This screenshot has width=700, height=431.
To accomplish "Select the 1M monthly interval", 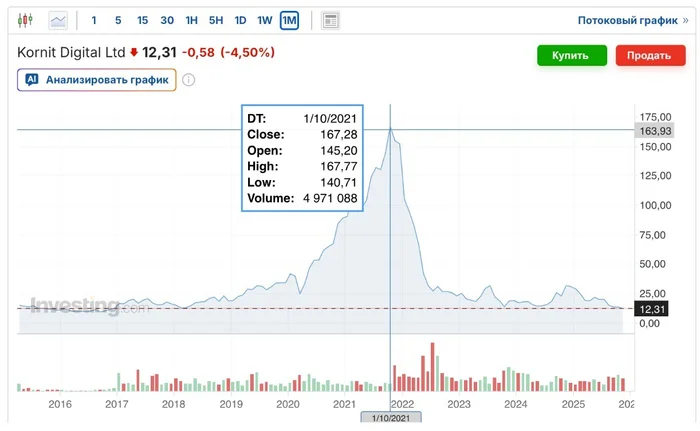I will pyautogui.click(x=289, y=20).
